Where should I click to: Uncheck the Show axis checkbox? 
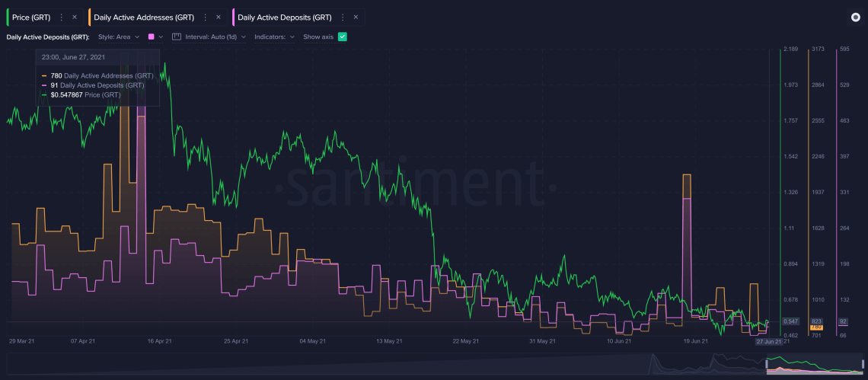pos(343,37)
